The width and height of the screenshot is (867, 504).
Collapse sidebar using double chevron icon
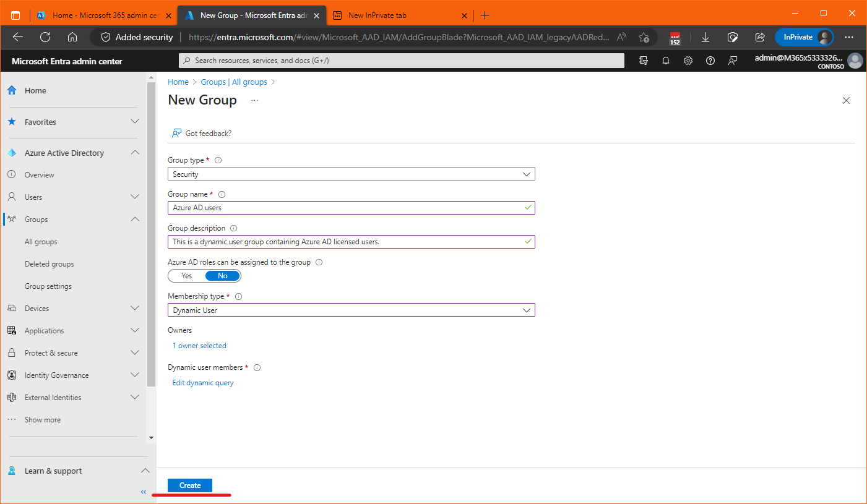coord(144,492)
